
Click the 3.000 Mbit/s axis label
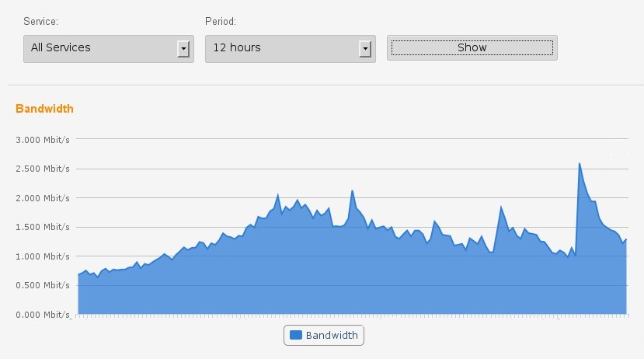(x=43, y=140)
